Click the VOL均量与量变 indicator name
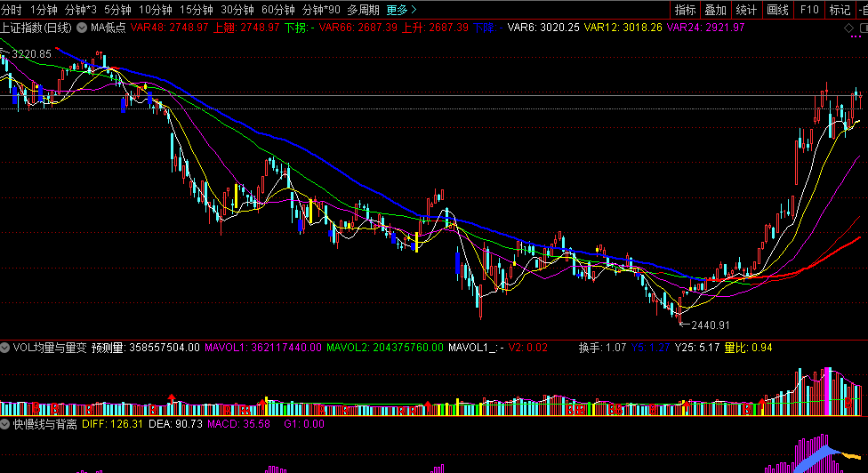 50,348
